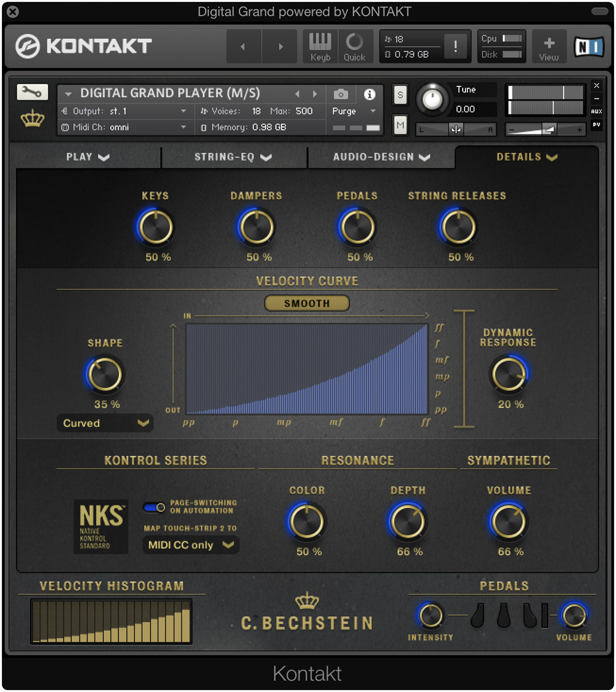Viewport: 616px width, 692px height.
Task: Click the pan center indicator icon
Action: [456, 129]
